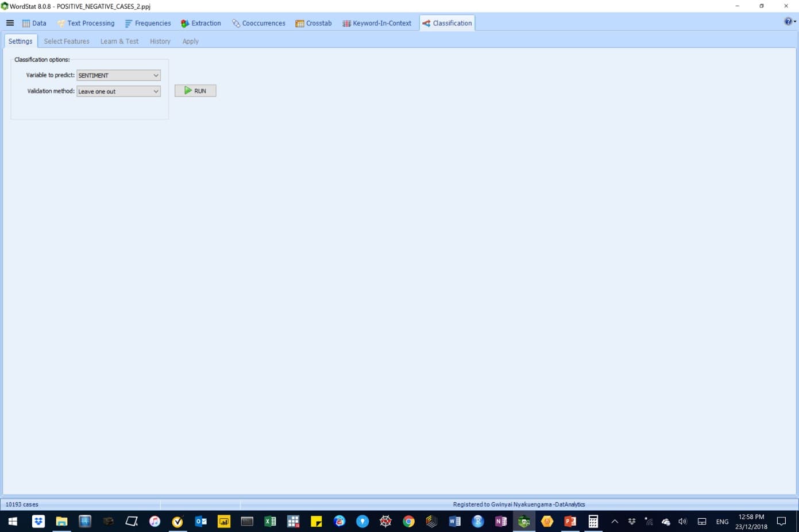Open the Frequencies tab
The height and width of the screenshot is (532, 799).
click(x=148, y=24)
